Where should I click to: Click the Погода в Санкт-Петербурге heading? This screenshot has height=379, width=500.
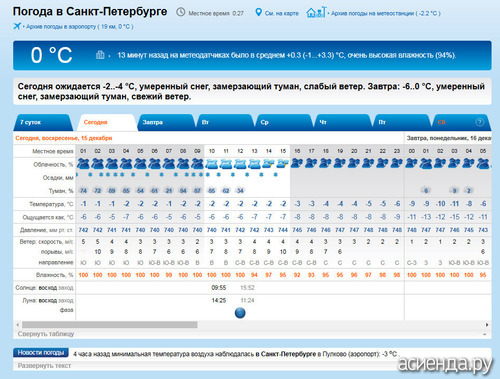pyautogui.click(x=90, y=11)
